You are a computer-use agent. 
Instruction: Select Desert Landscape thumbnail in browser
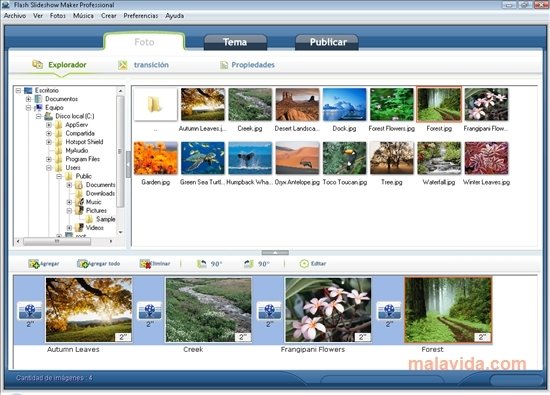point(297,105)
